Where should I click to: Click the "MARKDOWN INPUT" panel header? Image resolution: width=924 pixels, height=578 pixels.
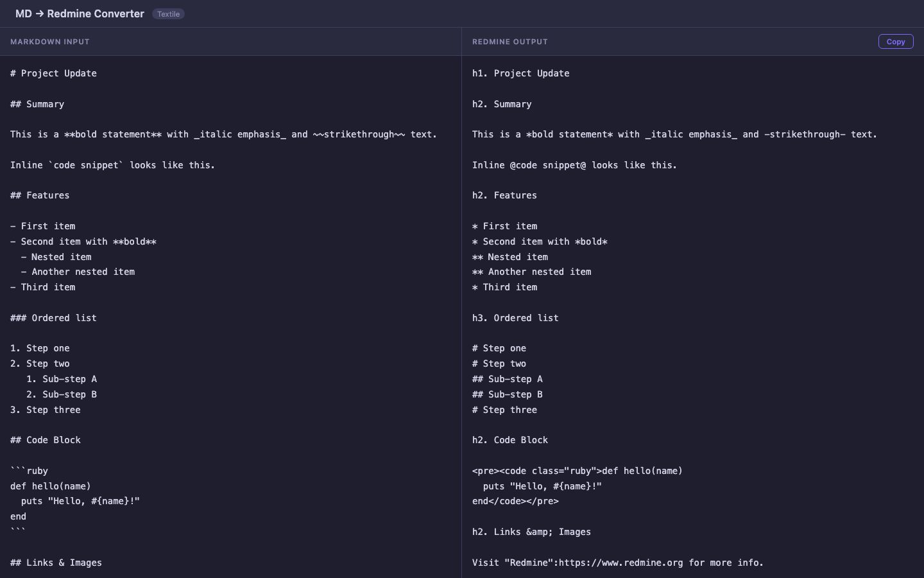[x=50, y=42]
